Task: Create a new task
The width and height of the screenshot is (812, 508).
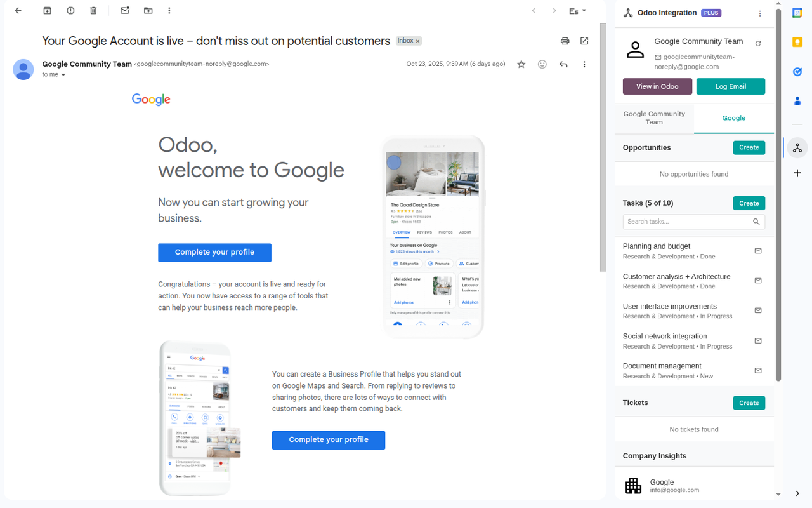Action: coord(749,203)
